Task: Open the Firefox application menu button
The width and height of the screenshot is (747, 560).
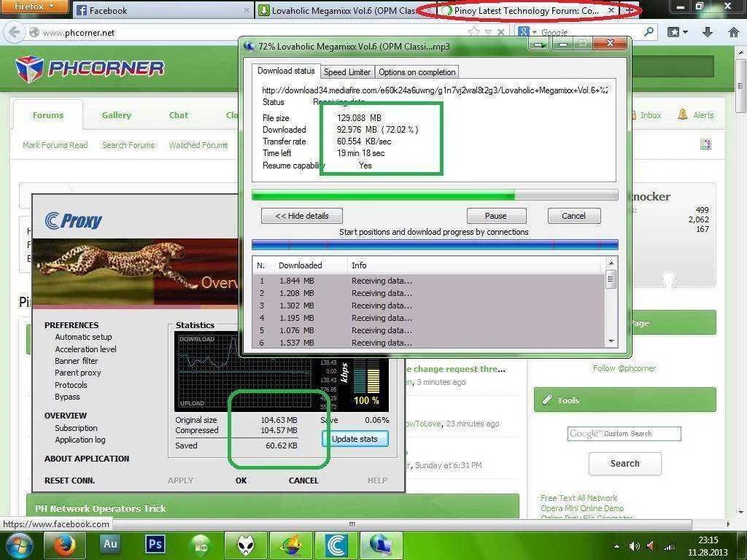Action: click(34, 7)
